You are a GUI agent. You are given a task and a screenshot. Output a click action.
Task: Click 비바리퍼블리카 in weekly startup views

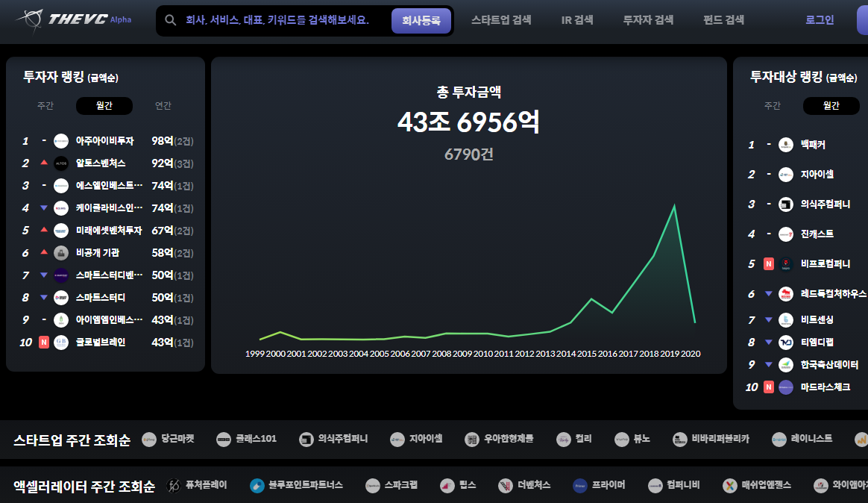coord(711,439)
